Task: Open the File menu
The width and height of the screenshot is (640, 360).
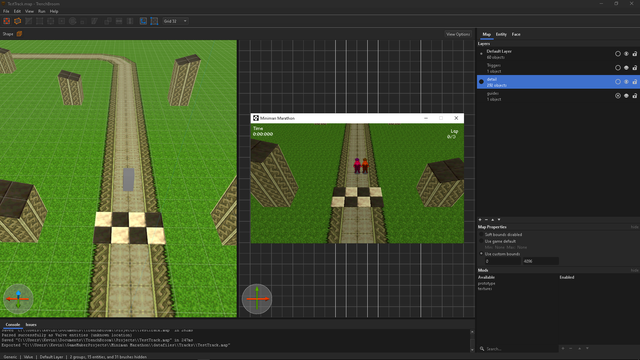Action: tap(6, 11)
